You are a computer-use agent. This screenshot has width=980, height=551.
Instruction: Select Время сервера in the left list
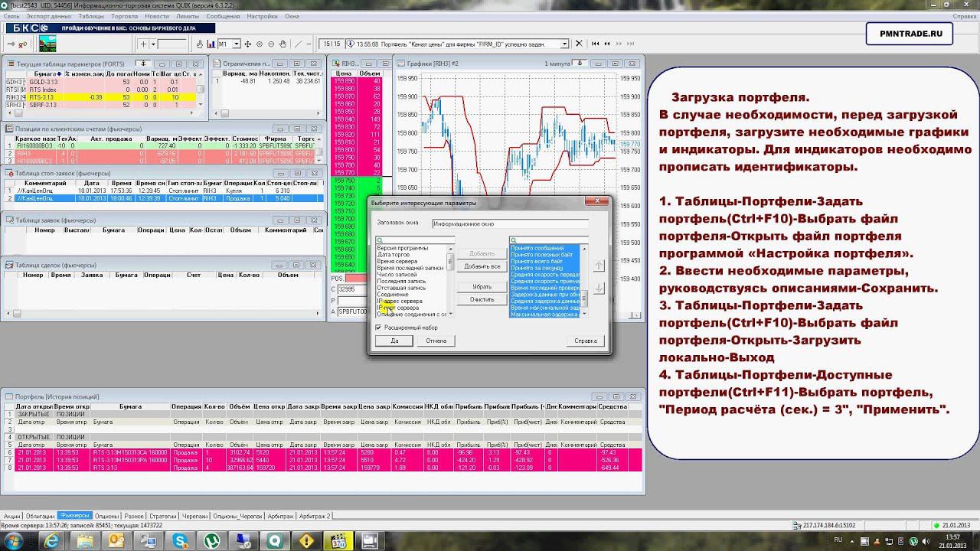(x=397, y=261)
